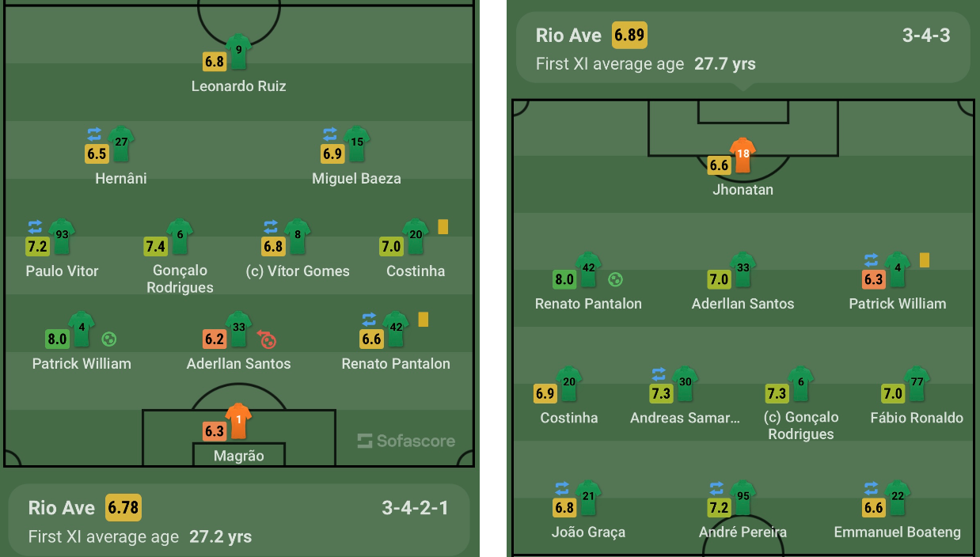Click the yellow card beside Patrick William number 4

click(x=924, y=260)
